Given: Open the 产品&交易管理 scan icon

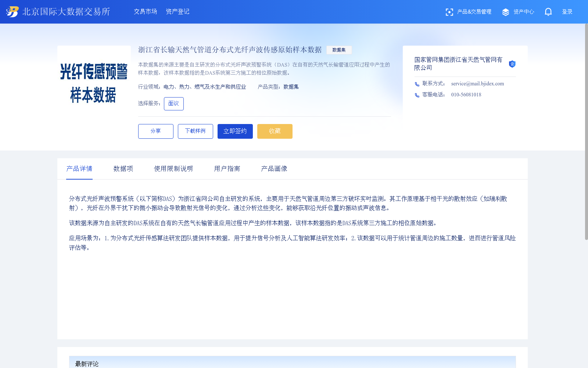Looking at the screenshot, I should click(x=449, y=12).
